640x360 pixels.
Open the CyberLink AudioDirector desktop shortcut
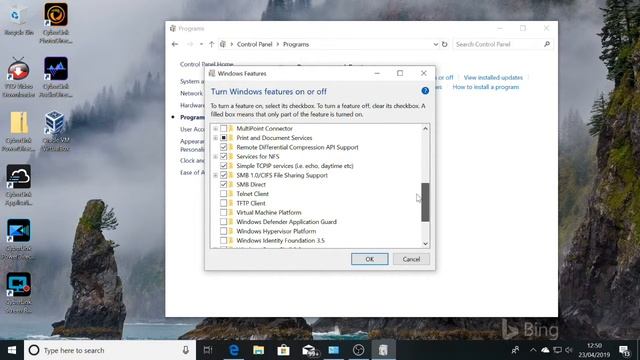click(x=56, y=77)
